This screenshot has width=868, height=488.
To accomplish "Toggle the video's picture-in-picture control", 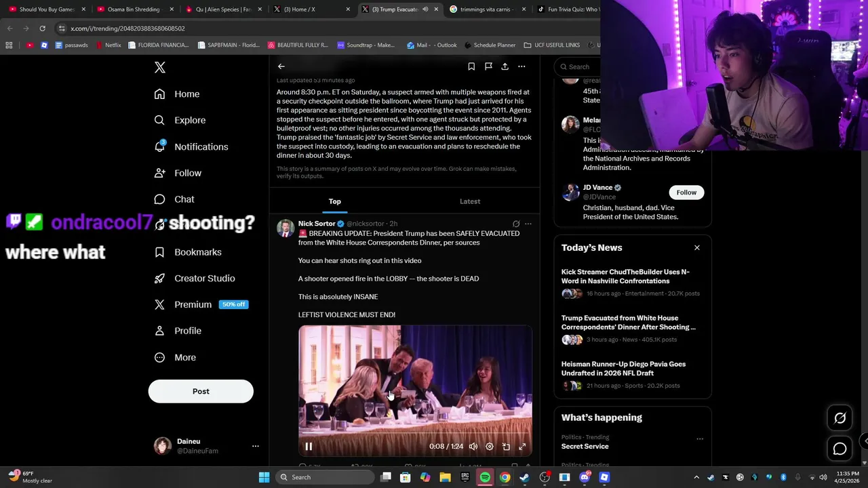I will click(506, 447).
